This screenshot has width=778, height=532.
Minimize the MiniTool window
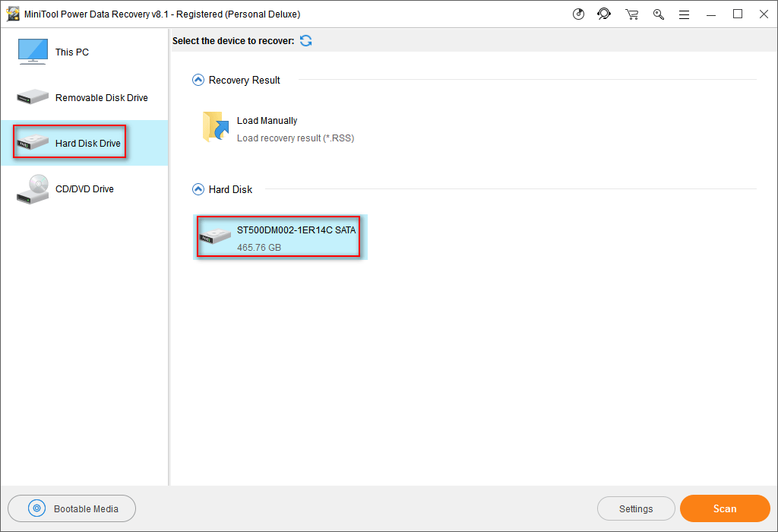click(711, 14)
